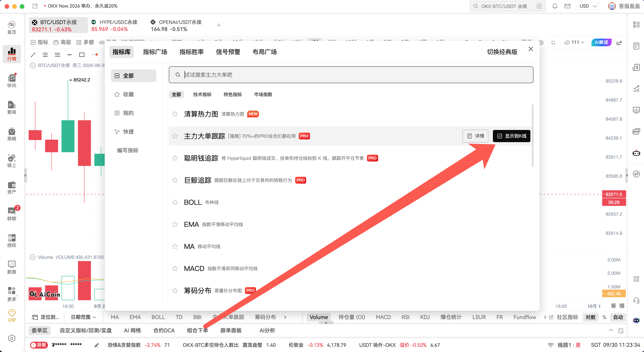Image resolution: width=644 pixels, height=352 pixels.
Task: Focus the indicator search field
Action: 351,75
